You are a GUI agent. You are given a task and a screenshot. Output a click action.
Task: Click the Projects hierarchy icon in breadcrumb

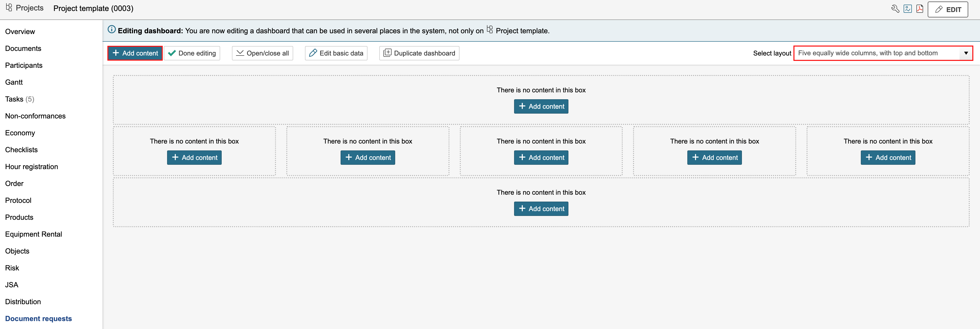tap(9, 8)
